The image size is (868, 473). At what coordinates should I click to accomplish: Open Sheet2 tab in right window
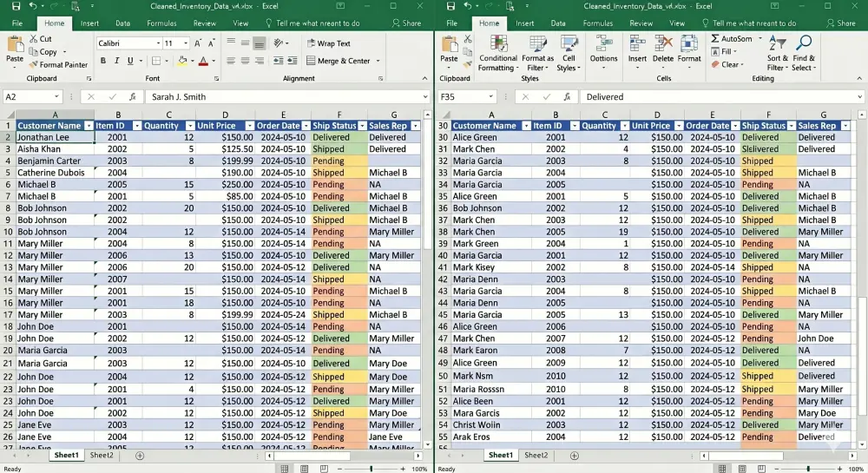pos(536,455)
